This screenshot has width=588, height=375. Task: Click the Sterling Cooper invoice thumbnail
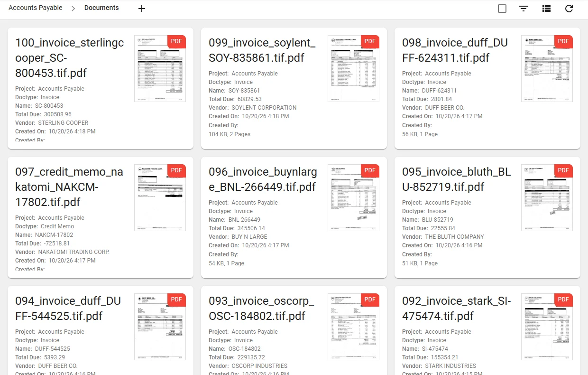(x=160, y=68)
